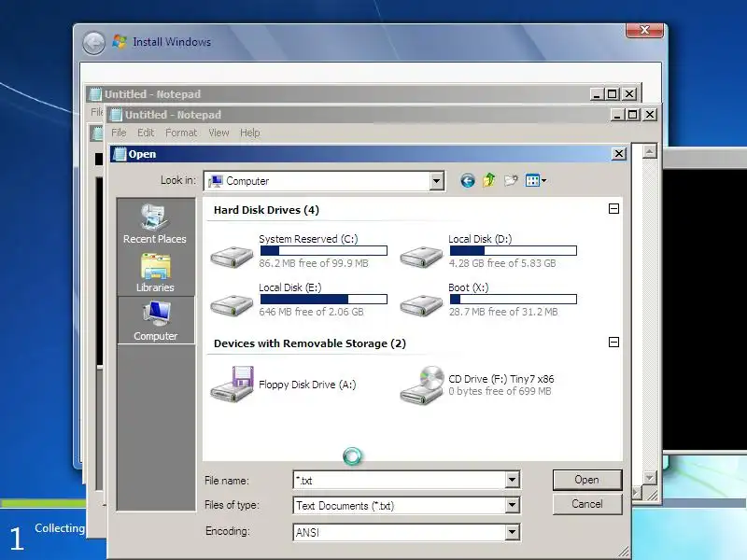The width and height of the screenshot is (747, 560).
Task: Select System Reserved (C:) drive icon
Action: click(232, 257)
